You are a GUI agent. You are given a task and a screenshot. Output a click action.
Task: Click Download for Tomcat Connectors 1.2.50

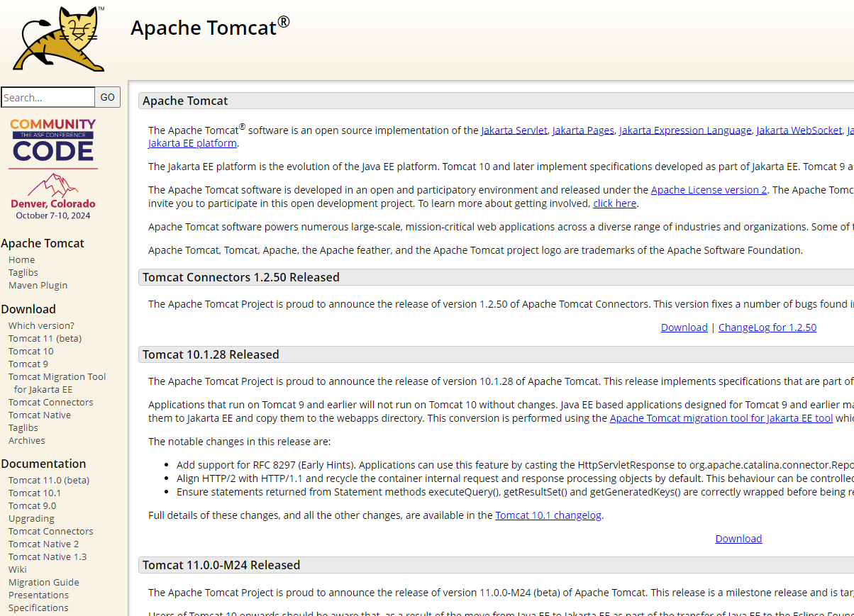point(684,327)
